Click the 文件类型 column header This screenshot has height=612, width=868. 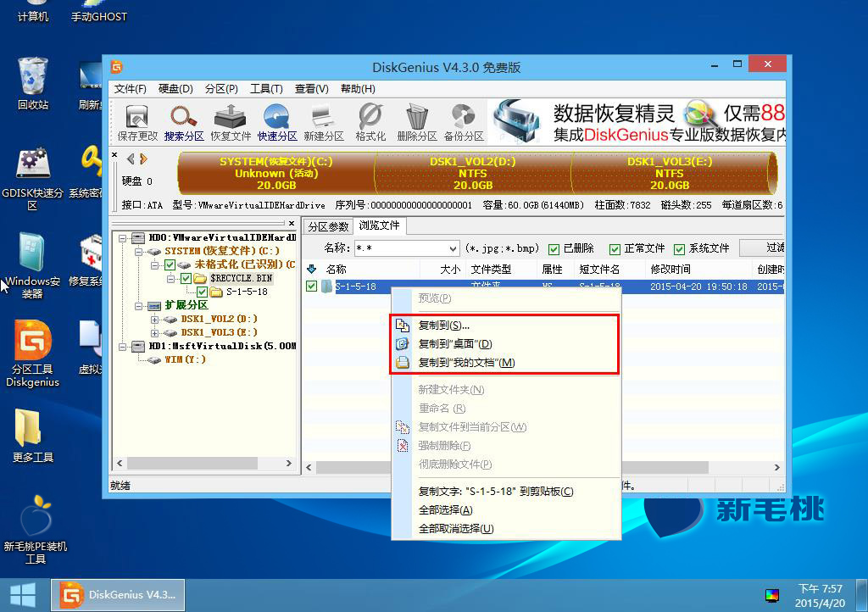[x=502, y=270]
